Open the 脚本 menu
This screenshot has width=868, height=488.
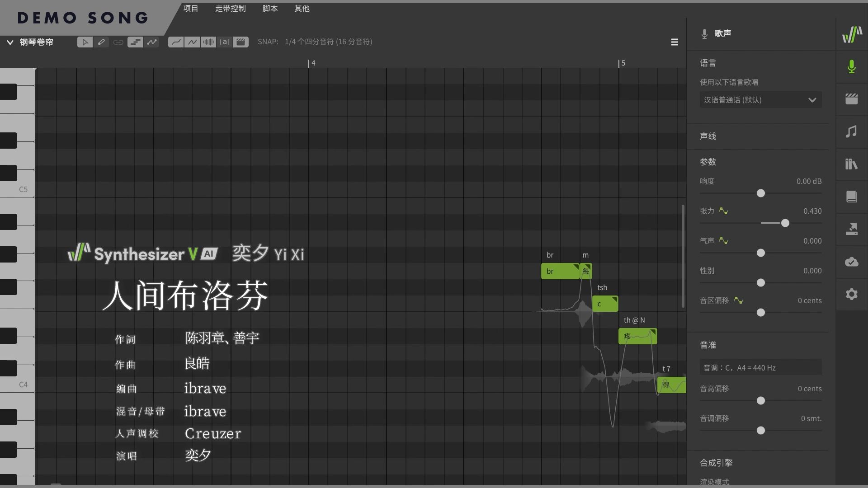pos(270,9)
